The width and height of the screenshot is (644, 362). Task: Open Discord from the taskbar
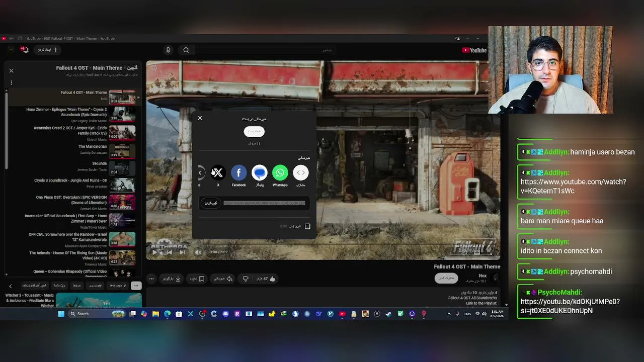click(x=225, y=314)
